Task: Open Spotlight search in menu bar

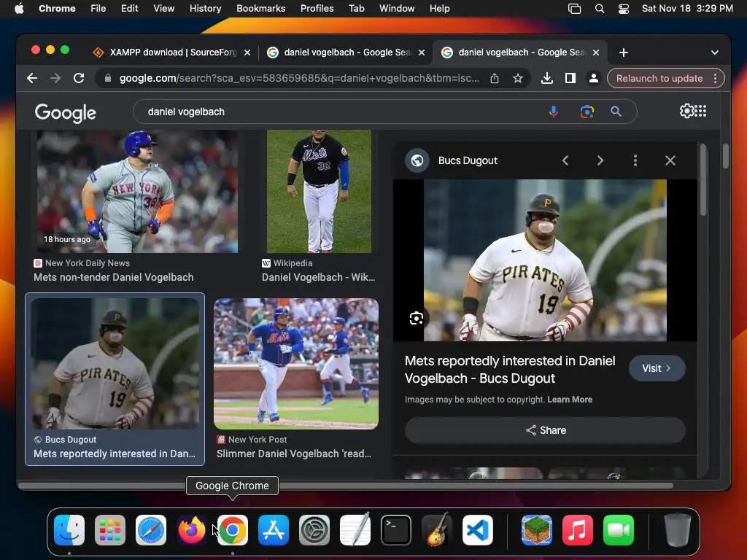Action: coord(600,9)
